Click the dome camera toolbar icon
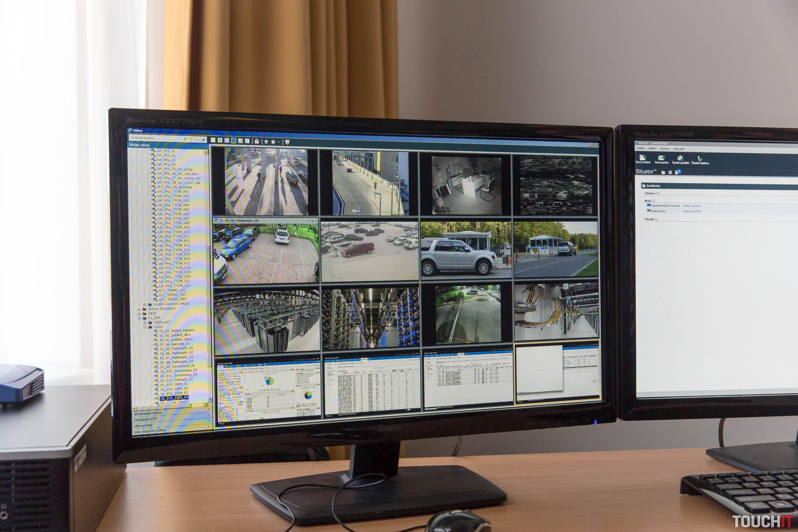The height and width of the screenshot is (532, 798). tap(287, 142)
